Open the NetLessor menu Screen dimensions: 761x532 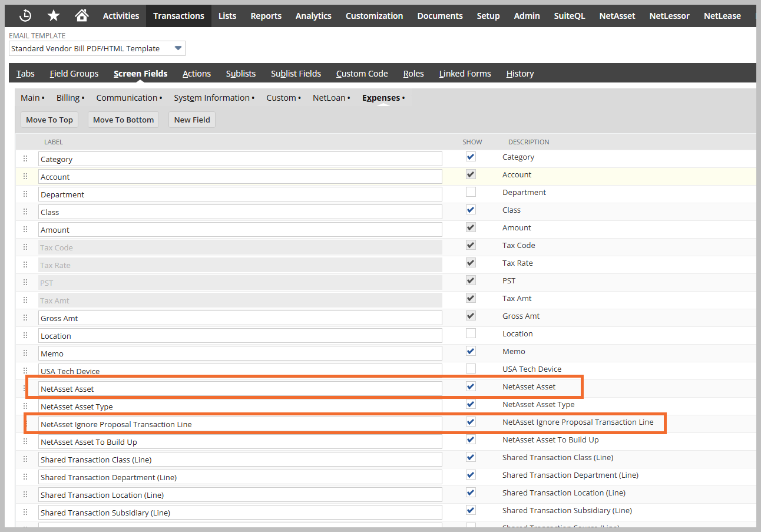click(669, 16)
